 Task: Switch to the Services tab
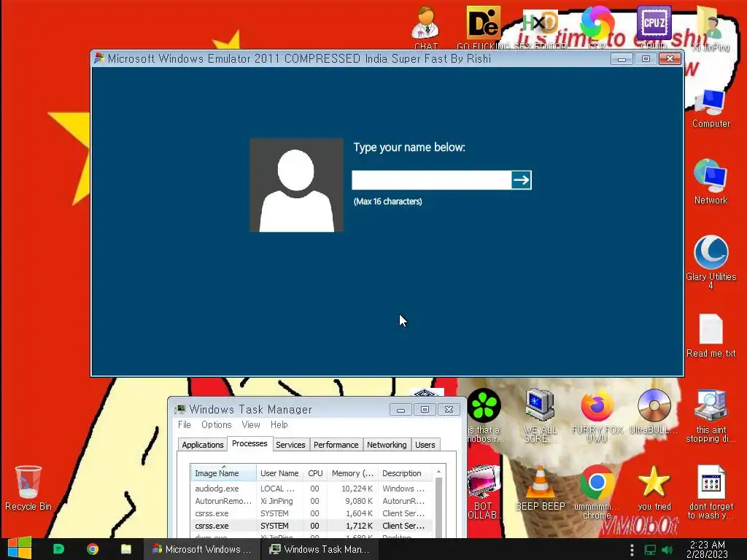pos(290,445)
